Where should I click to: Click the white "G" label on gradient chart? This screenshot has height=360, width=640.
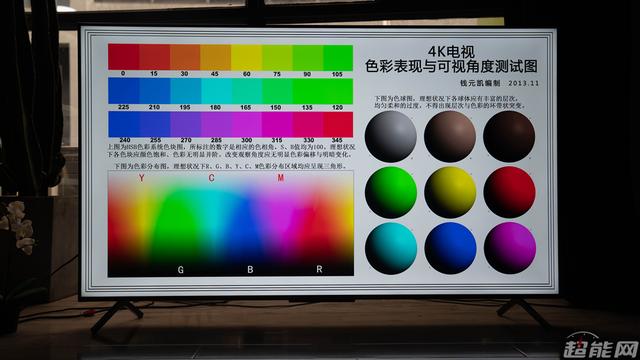pyautogui.click(x=180, y=270)
